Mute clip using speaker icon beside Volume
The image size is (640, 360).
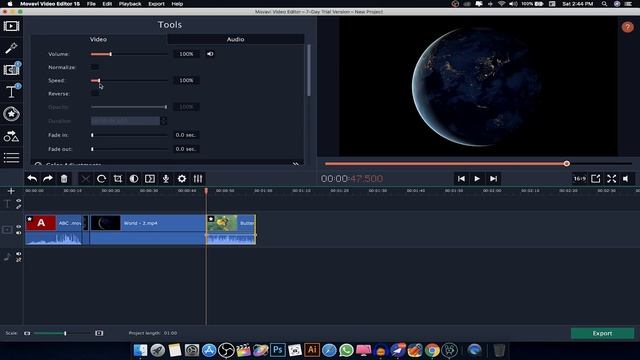point(210,54)
